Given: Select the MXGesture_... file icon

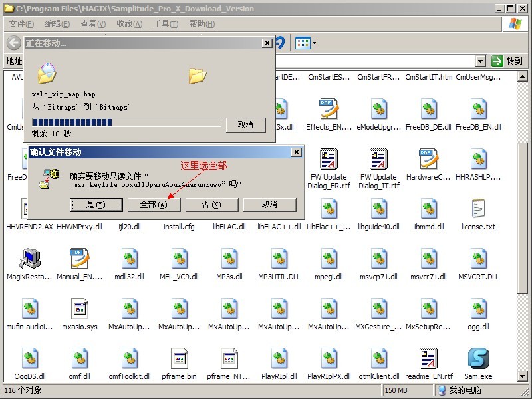Looking at the screenshot, I should pyautogui.click(x=378, y=309).
